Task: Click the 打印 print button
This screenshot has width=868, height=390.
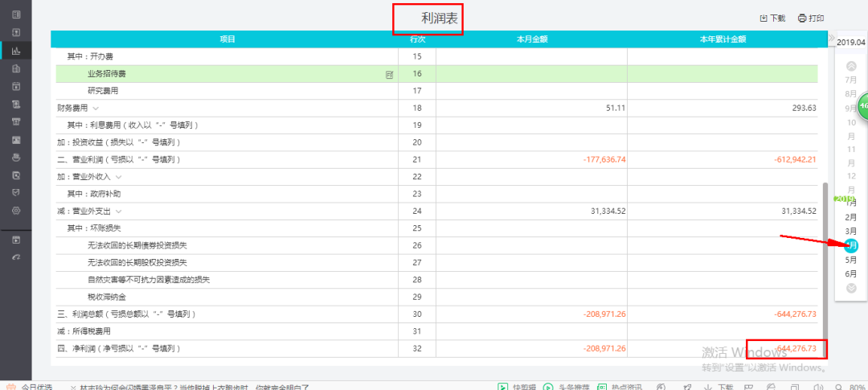Action: click(x=811, y=18)
